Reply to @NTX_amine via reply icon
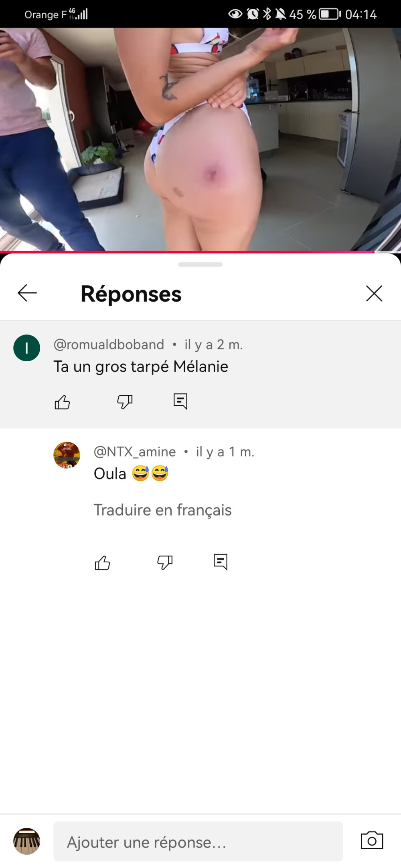The image size is (401, 868). click(221, 562)
